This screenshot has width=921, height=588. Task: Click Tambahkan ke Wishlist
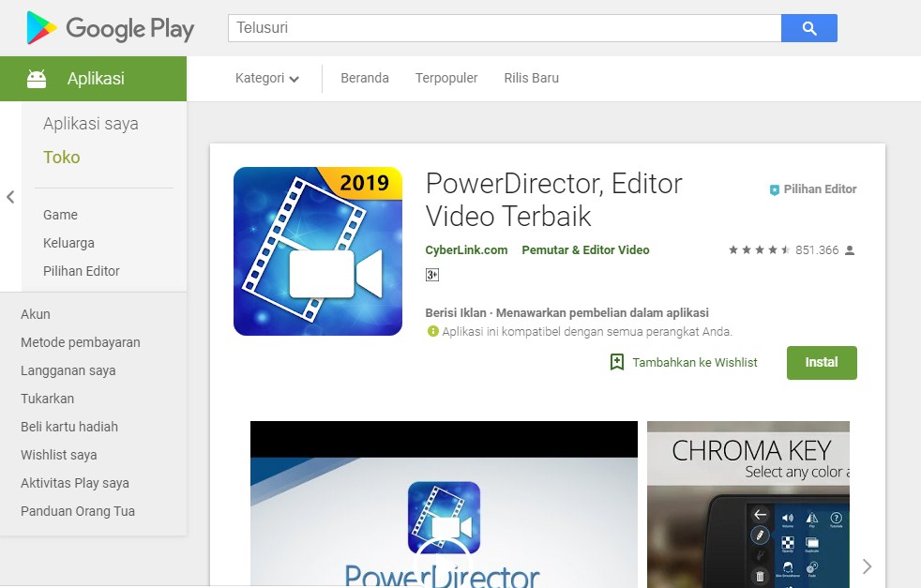(x=695, y=362)
